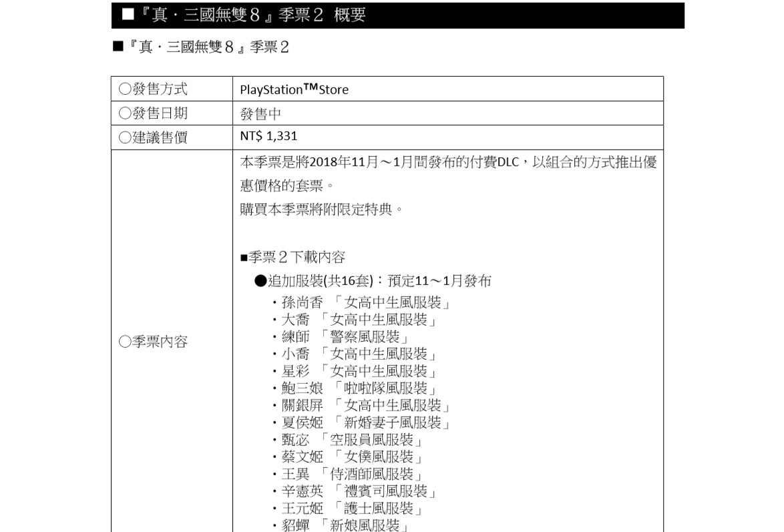Screen dimensions: 784x532
Task: Click 蔡文姬「女僕風服裝」entry
Action: click(347, 457)
